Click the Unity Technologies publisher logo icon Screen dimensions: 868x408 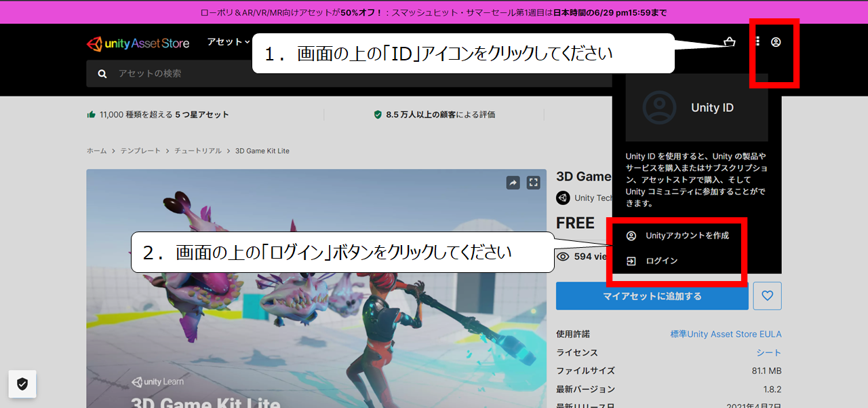coord(563,198)
